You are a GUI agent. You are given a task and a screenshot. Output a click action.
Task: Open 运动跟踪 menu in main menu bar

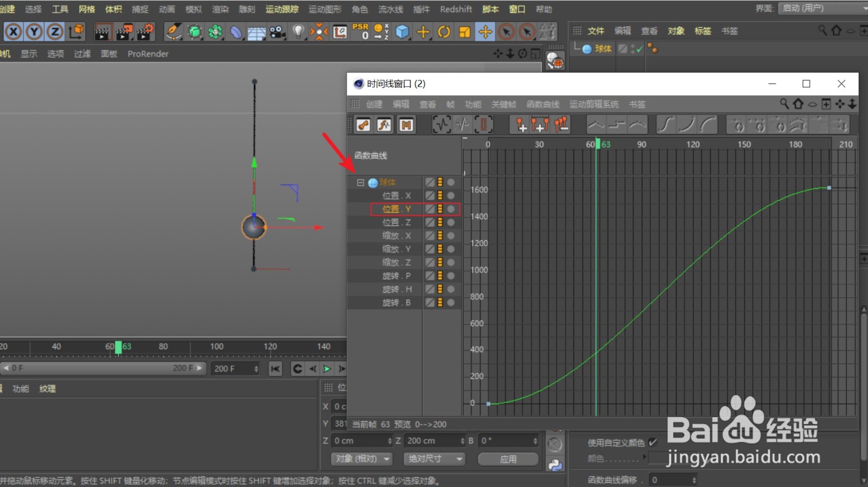pyautogui.click(x=282, y=9)
